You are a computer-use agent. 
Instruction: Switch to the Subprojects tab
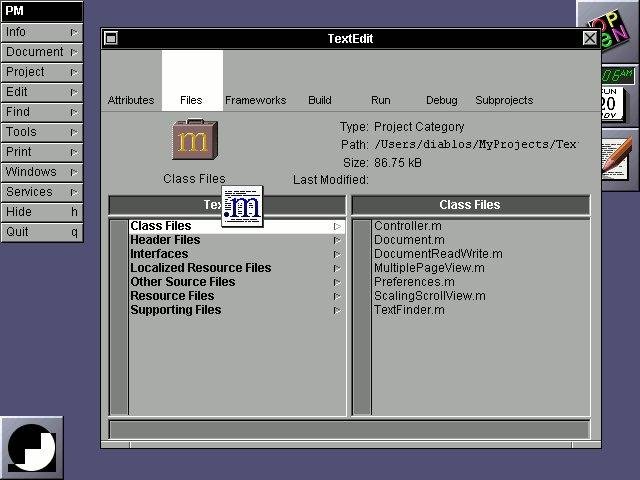pyautogui.click(x=504, y=81)
